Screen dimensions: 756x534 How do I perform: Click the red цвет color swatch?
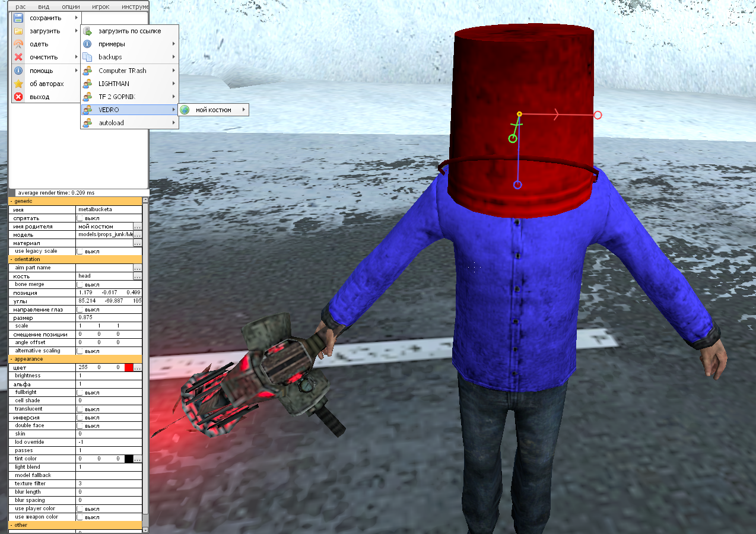(x=129, y=368)
